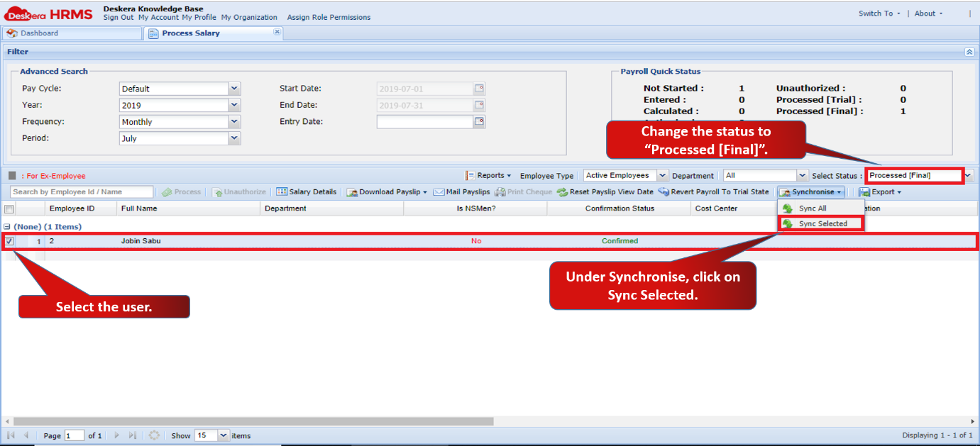The width and height of the screenshot is (980, 446).
Task: Click the page number input field
Action: click(x=75, y=435)
